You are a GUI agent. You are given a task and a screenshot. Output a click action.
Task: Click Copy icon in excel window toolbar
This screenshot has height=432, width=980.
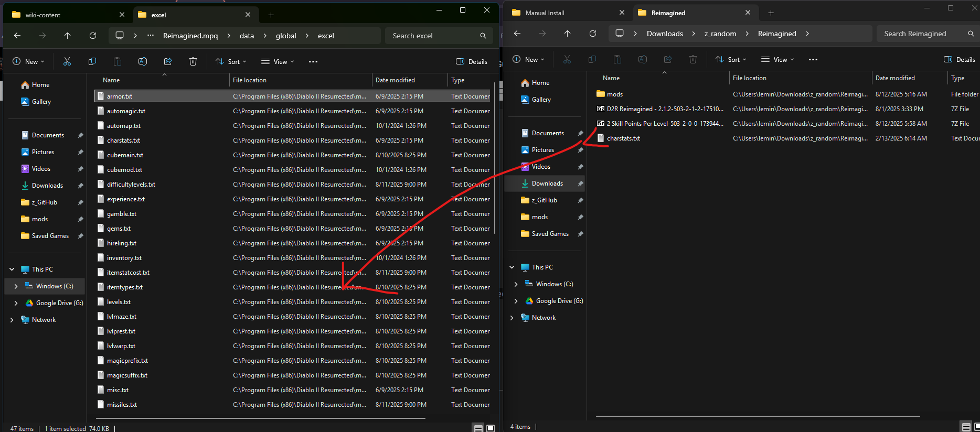(x=92, y=61)
